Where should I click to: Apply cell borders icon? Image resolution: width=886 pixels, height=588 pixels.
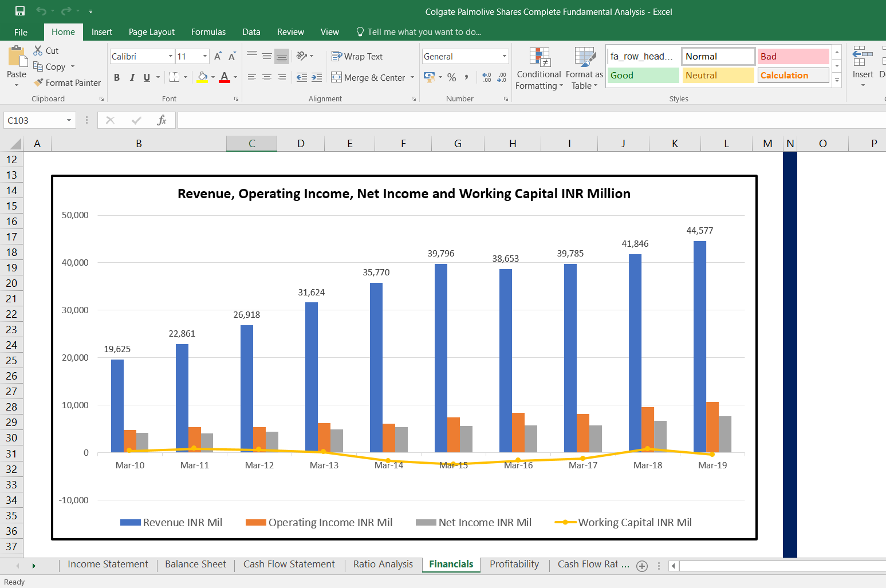(175, 77)
